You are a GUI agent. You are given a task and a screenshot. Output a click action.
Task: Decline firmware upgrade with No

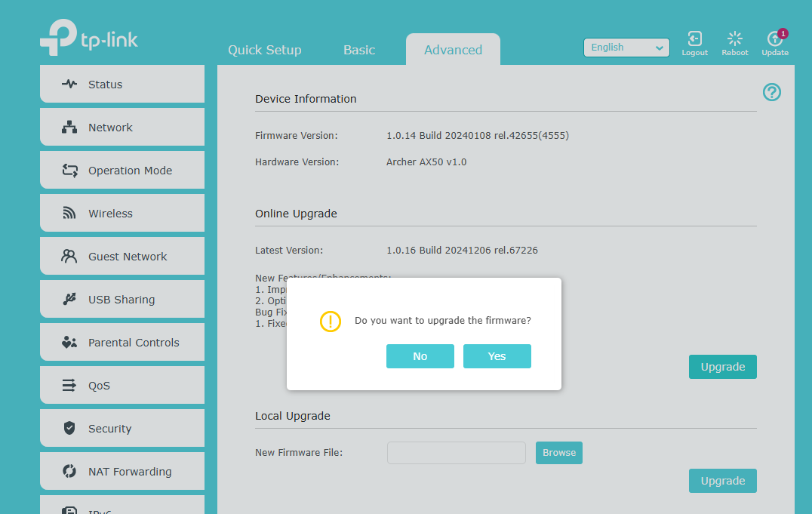coord(420,356)
